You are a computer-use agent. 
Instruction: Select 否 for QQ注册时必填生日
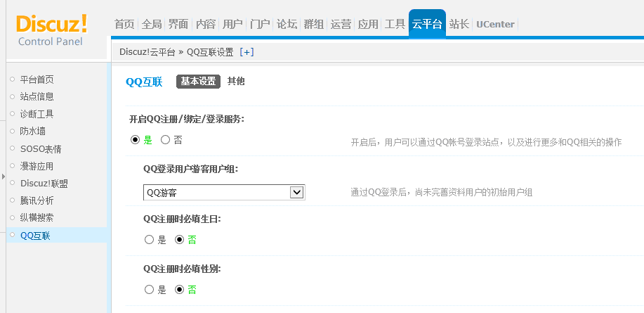[x=180, y=239]
